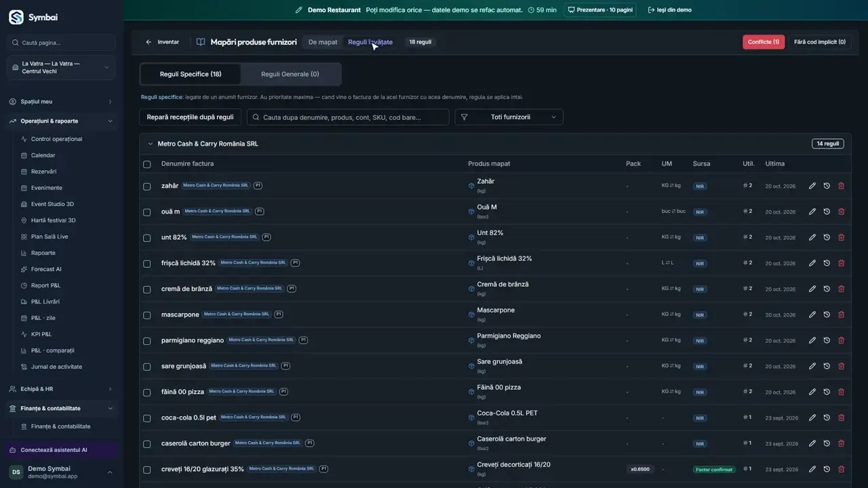Select the Reguli Specifice (18) tab
868x488 pixels.
click(x=191, y=74)
